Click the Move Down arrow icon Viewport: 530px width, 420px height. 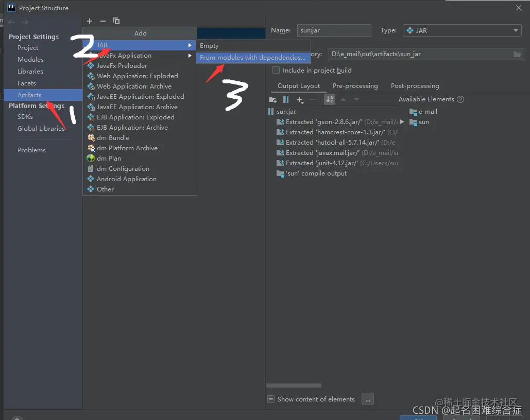tap(356, 99)
